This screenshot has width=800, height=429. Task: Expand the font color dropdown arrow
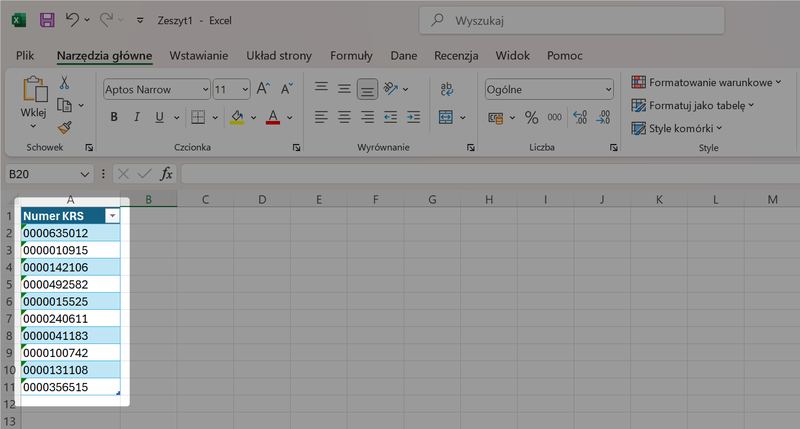pos(290,118)
